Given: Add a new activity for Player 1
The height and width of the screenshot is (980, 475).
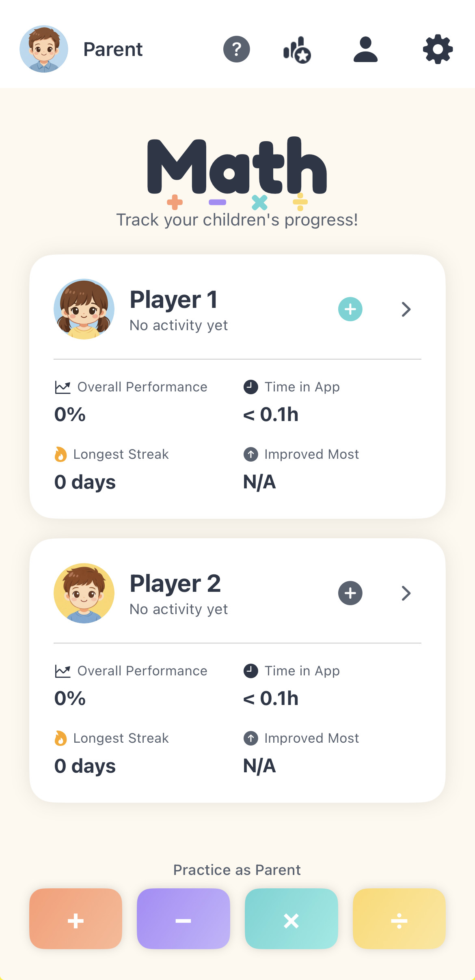Looking at the screenshot, I should tap(350, 309).
